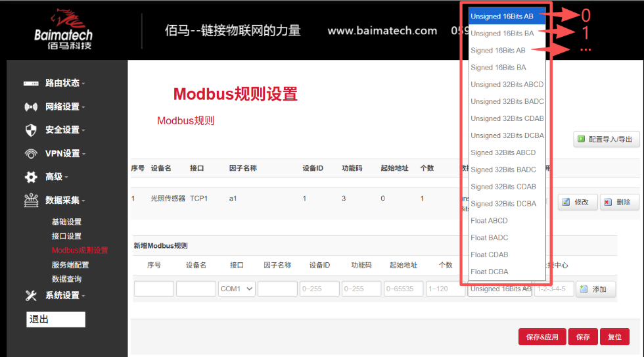Click the network settings antenna icon
The width and height of the screenshot is (644, 357).
click(x=31, y=107)
